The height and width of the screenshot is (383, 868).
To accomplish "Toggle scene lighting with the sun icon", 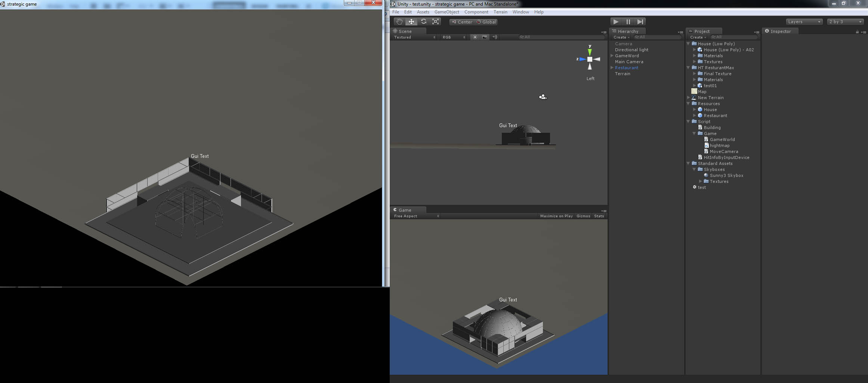I will 475,37.
